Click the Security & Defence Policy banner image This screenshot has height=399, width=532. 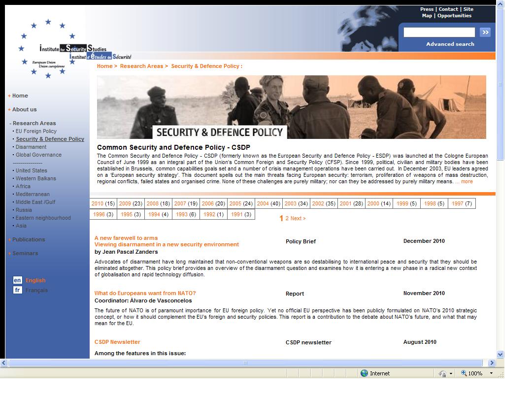[291, 107]
